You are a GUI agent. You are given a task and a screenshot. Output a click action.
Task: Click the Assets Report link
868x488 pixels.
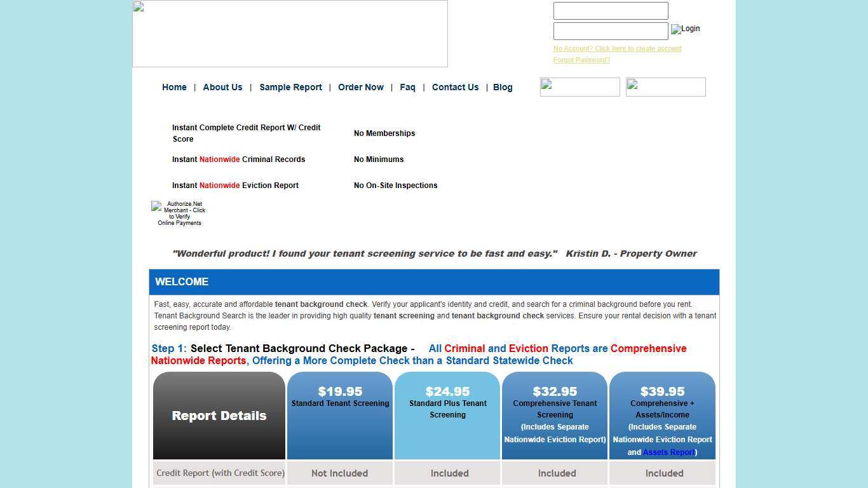(668, 452)
